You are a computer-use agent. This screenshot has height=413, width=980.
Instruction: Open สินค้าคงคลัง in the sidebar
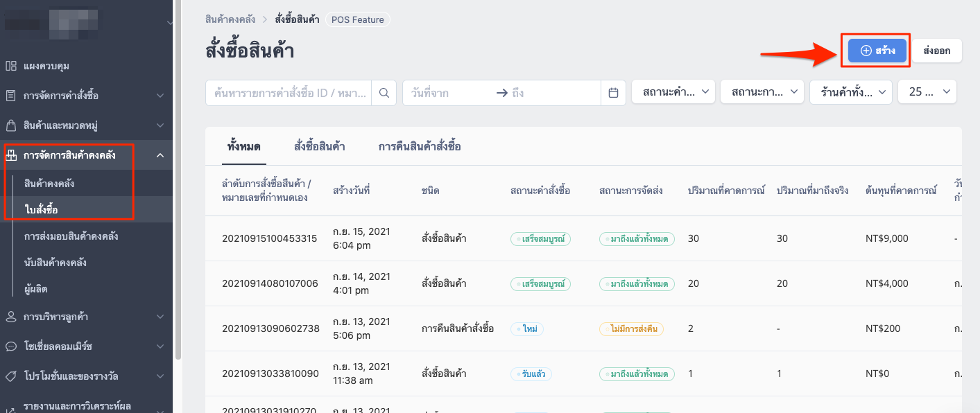coord(49,184)
